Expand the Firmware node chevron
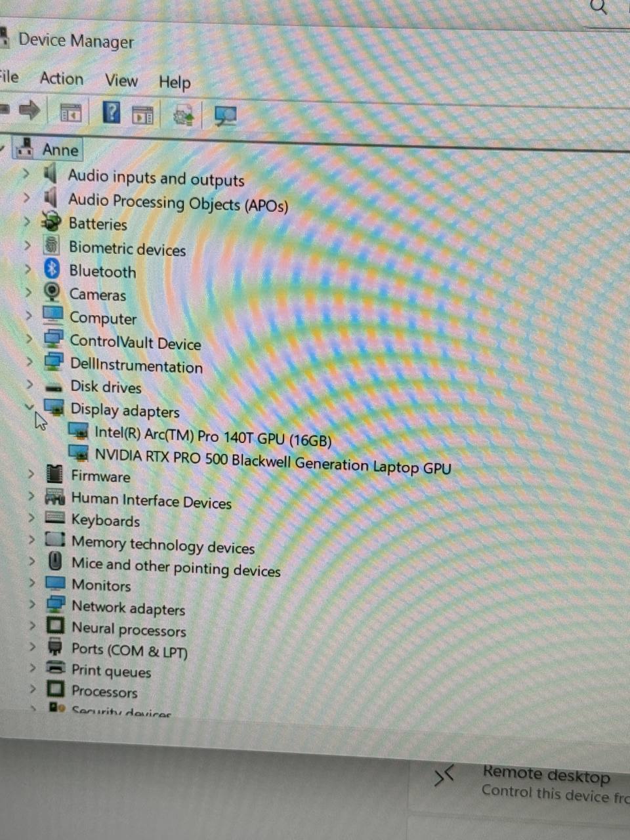The width and height of the screenshot is (630, 840). [x=31, y=474]
